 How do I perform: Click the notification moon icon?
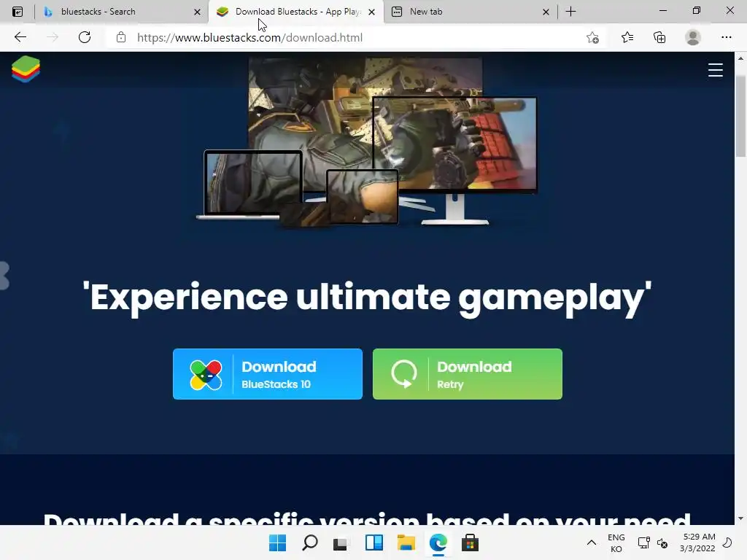pyautogui.click(x=727, y=542)
